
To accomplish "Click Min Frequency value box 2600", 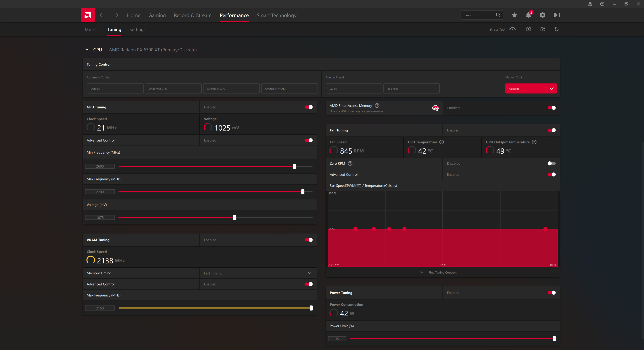I will [x=100, y=166].
